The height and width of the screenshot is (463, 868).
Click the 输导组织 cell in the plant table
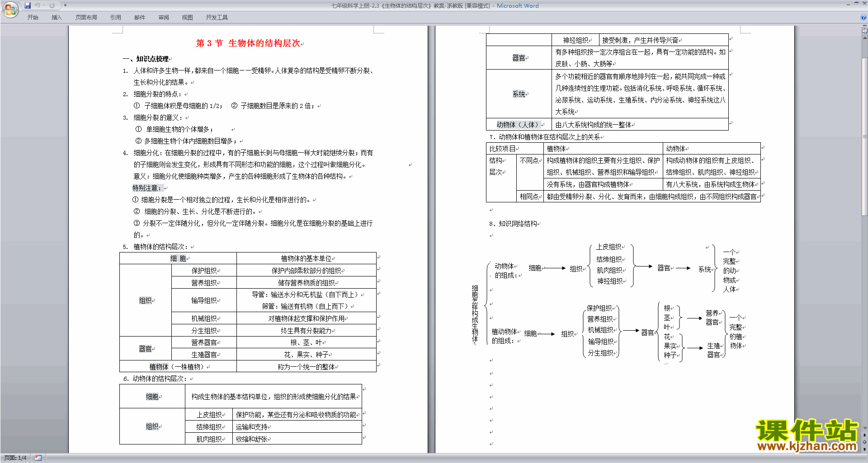[204, 300]
